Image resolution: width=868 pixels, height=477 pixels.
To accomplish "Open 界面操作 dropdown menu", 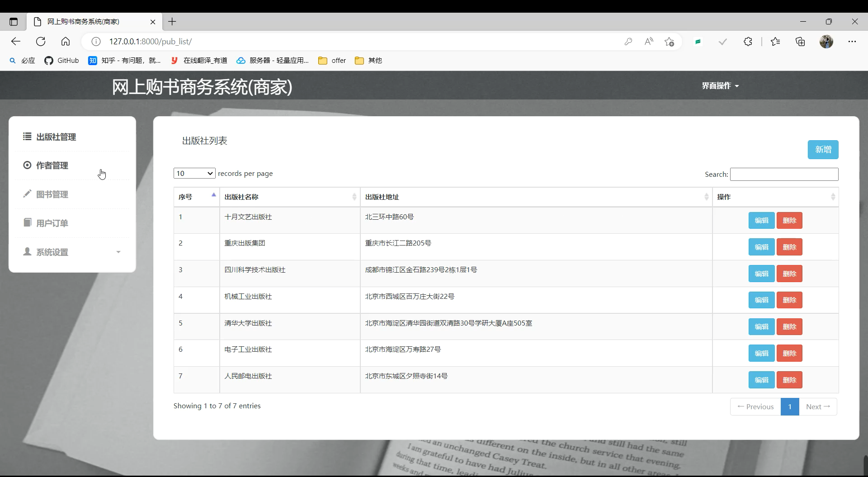I will pyautogui.click(x=720, y=85).
